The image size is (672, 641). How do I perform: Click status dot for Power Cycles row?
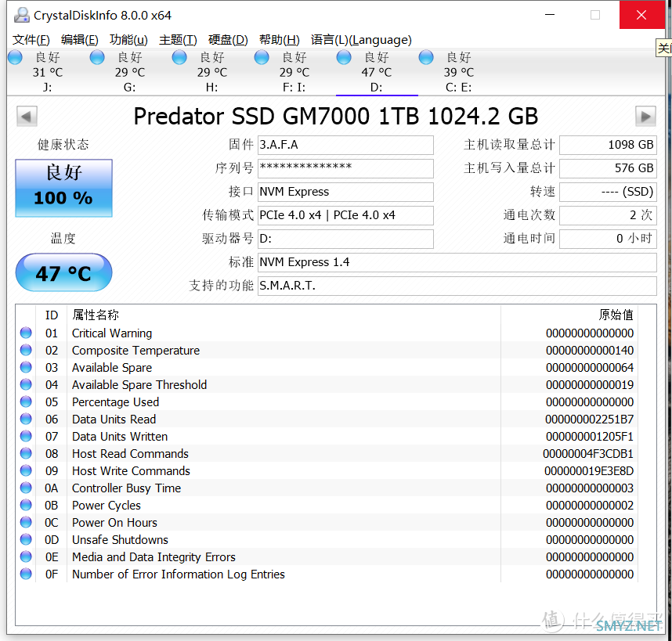pos(26,505)
